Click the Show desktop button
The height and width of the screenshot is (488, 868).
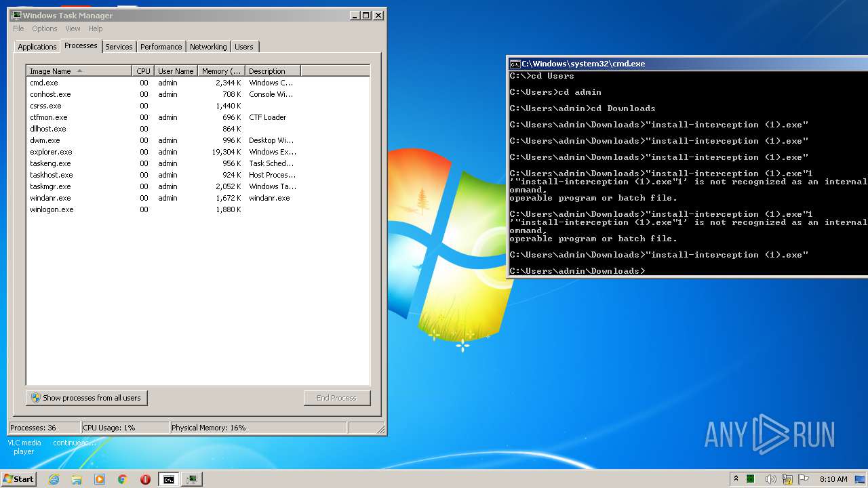tap(861, 479)
